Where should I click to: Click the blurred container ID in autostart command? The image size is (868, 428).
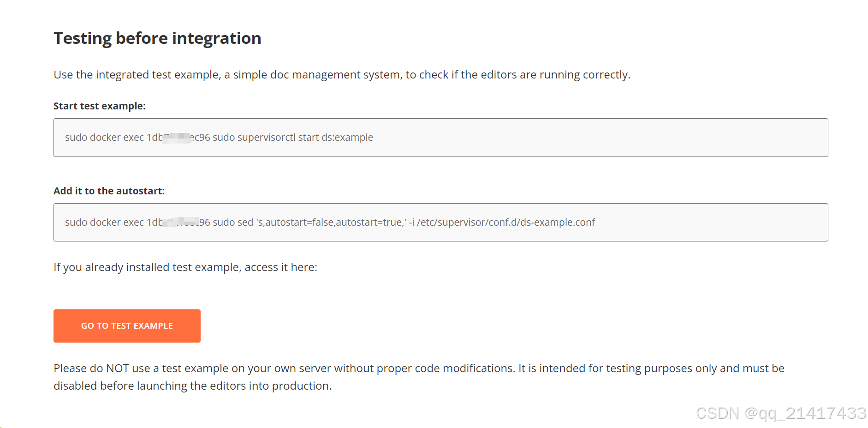tap(181, 222)
